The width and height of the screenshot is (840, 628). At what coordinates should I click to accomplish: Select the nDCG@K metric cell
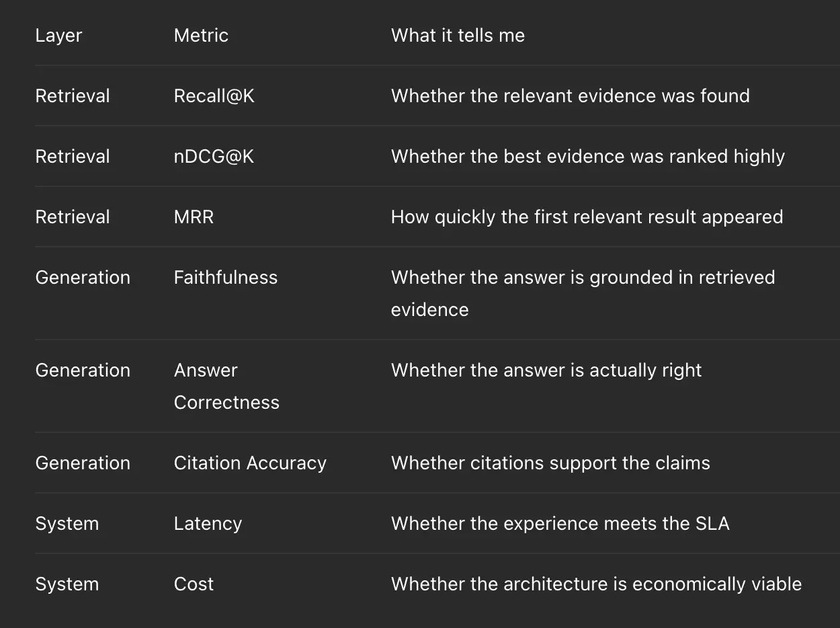point(214,157)
